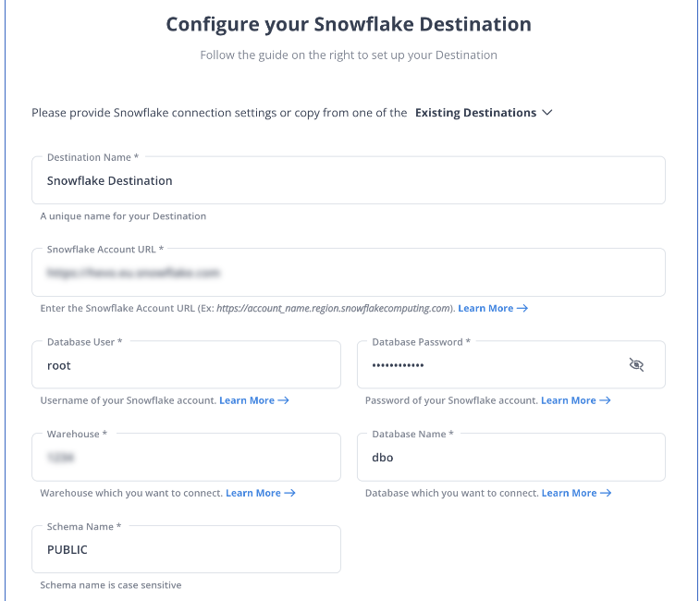
Task: Click arrow icon next to Warehouse Learn More
Action: coord(289,493)
